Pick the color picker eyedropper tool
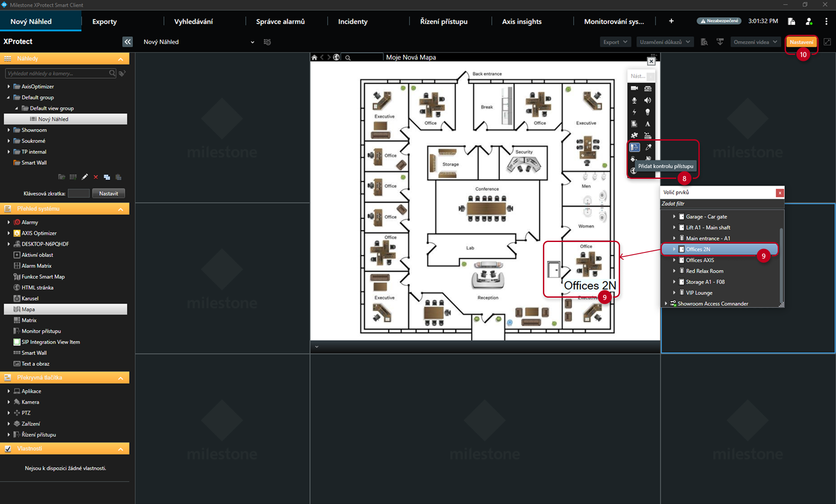 [x=648, y=147]
